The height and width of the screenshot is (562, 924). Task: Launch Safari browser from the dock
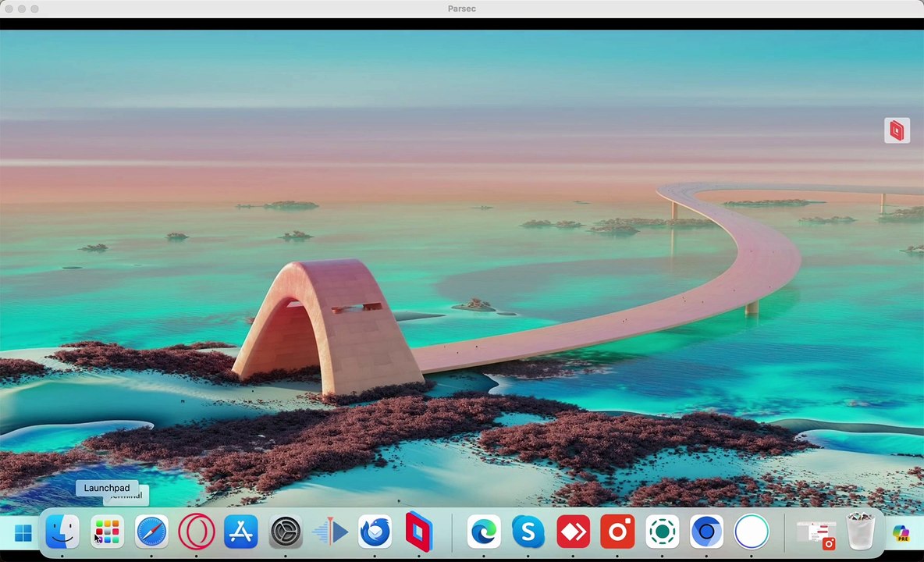click(151, 532)
